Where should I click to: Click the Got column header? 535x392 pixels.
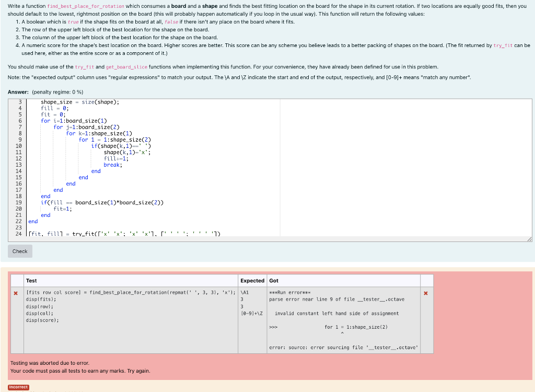pyautogui.click(x=273, y=281)
